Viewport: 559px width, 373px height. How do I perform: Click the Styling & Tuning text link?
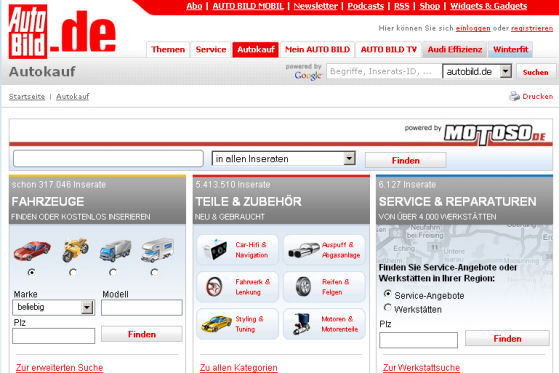pos(249,324)
